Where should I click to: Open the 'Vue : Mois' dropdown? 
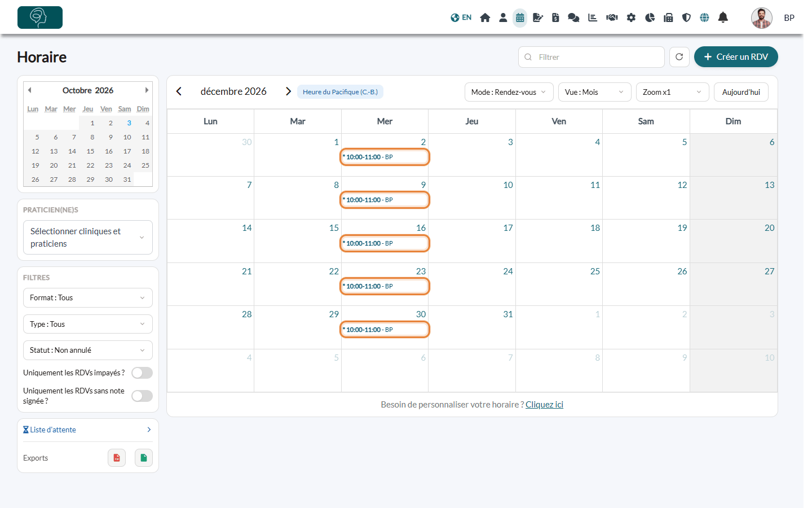point(595,92)
